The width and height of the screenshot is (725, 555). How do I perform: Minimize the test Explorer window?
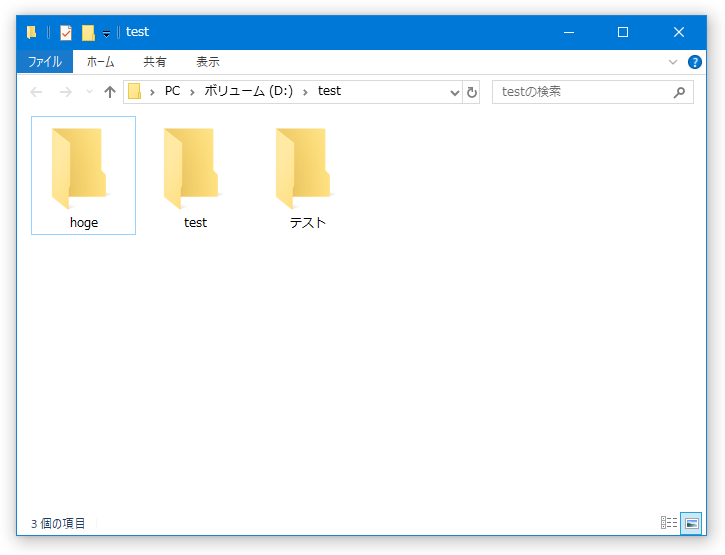(x=569, y=32)
